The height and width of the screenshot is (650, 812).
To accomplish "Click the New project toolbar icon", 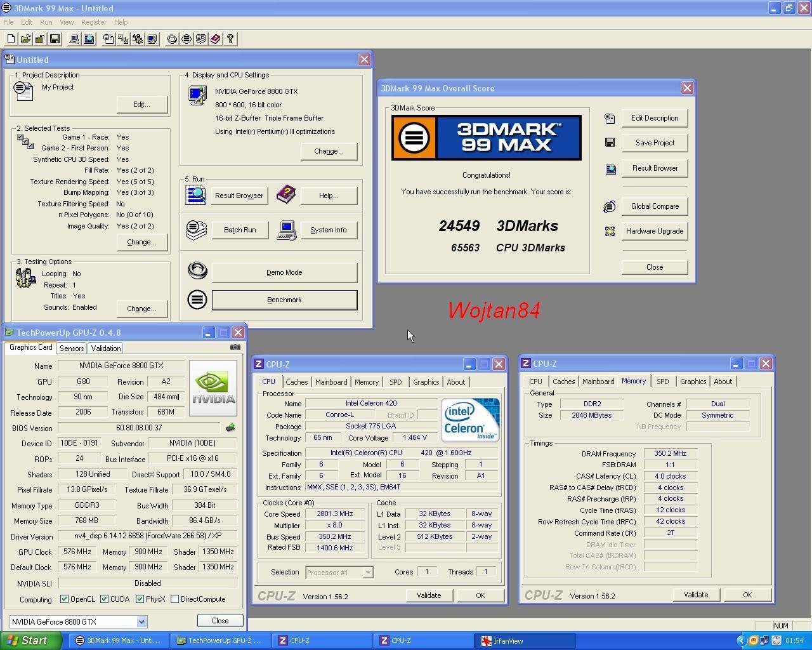I will click(x=11, y=39).
